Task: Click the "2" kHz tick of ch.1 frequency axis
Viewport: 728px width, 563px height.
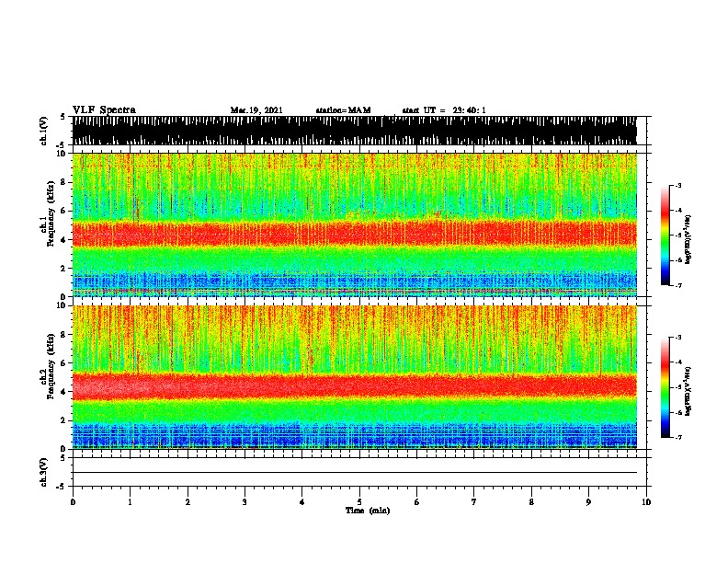Action: coord(63,269)
